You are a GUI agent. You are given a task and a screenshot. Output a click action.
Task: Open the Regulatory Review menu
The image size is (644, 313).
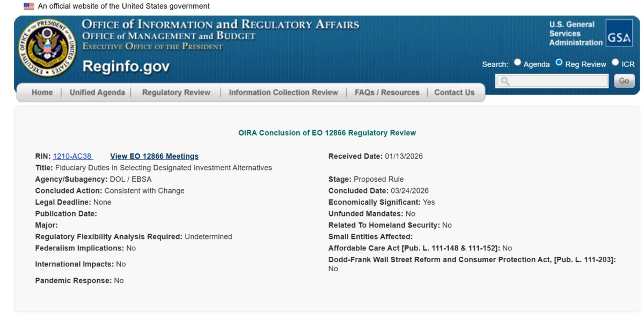pos(176,92)
